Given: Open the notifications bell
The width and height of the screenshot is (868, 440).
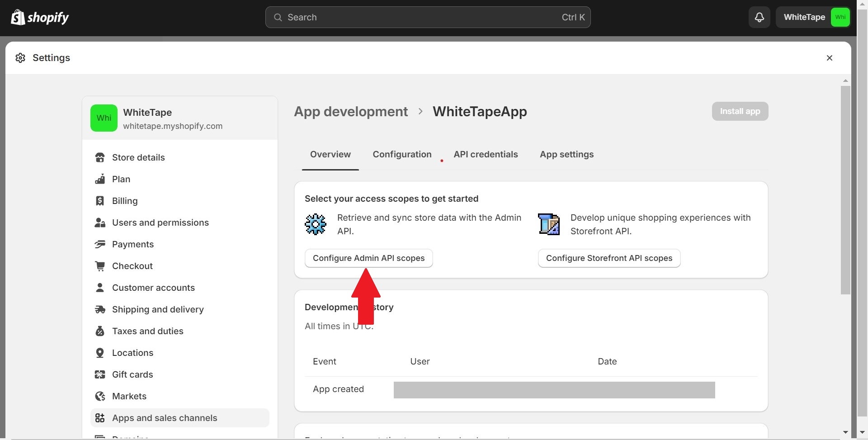Looking at the screenshot, I should click(759, 17).
